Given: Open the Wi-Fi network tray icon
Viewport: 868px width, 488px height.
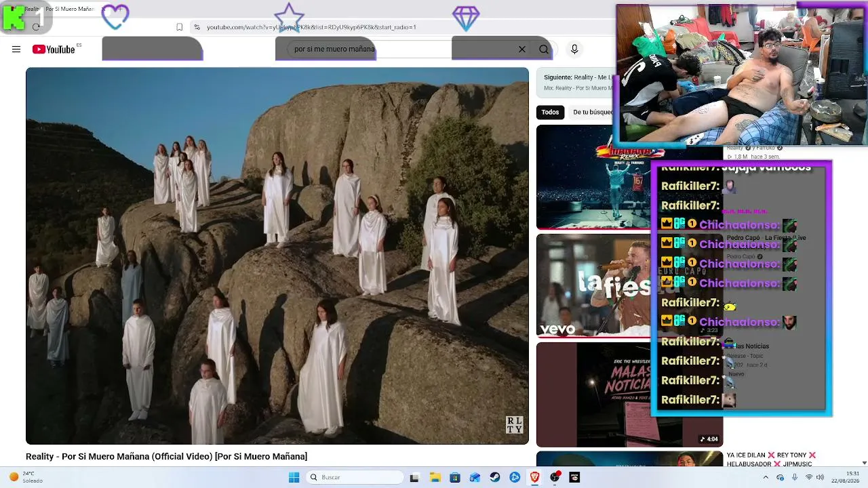Looking at the screenshot, I should [808, 477].
